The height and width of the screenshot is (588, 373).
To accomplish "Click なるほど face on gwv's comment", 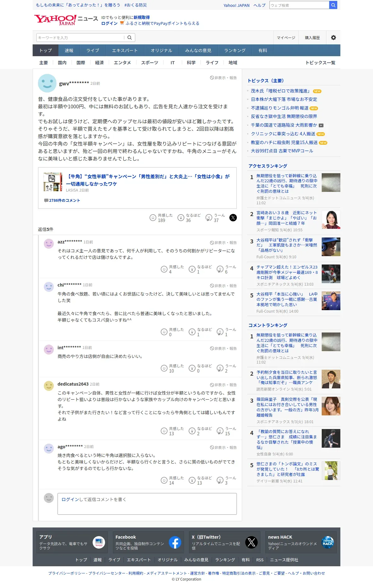I will [x=181, y=218].
